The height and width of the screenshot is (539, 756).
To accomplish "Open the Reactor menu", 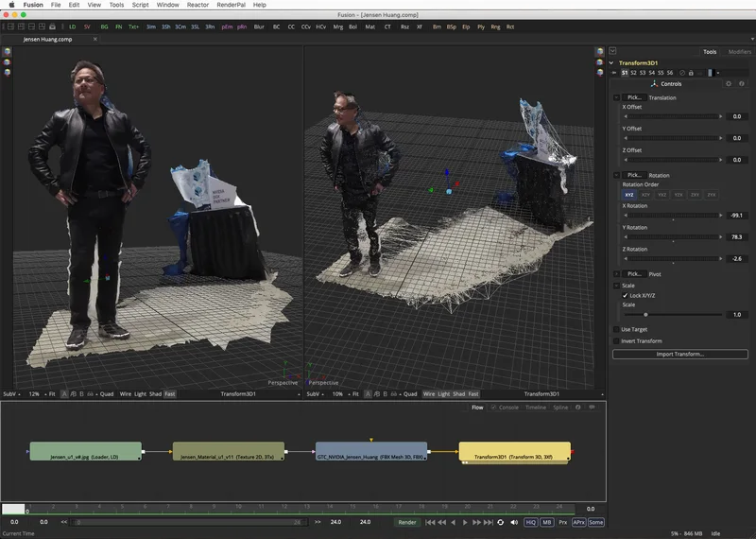I will click(198, 5).
